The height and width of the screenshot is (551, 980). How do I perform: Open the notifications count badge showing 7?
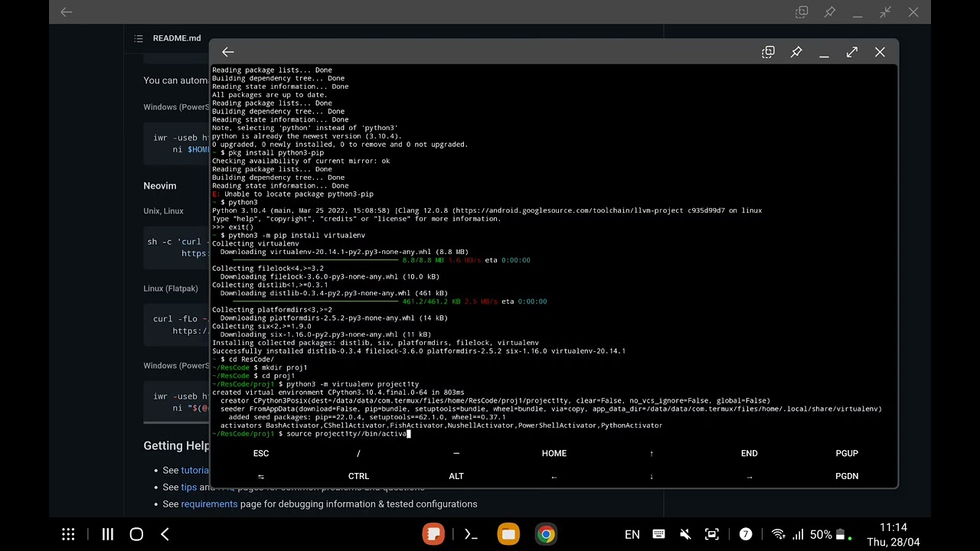click(x=746, y=534)
